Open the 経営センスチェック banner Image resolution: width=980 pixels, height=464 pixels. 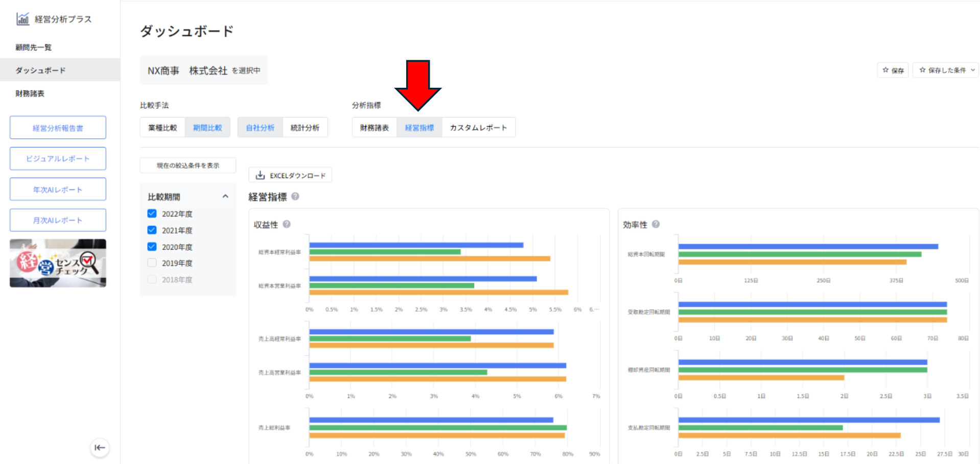58,263
